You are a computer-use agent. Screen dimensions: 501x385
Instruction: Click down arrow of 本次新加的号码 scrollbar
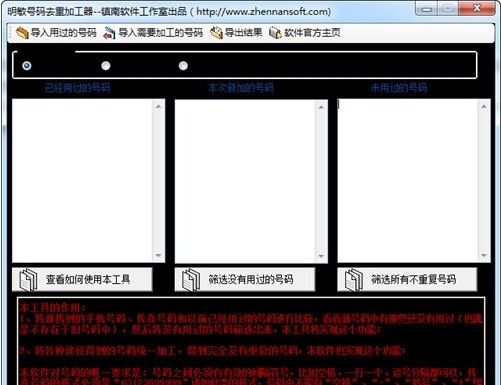[321, 256]
